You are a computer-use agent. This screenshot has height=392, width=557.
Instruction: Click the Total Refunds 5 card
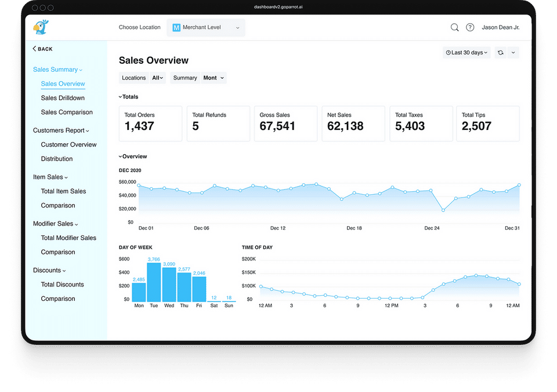point(218,124)
